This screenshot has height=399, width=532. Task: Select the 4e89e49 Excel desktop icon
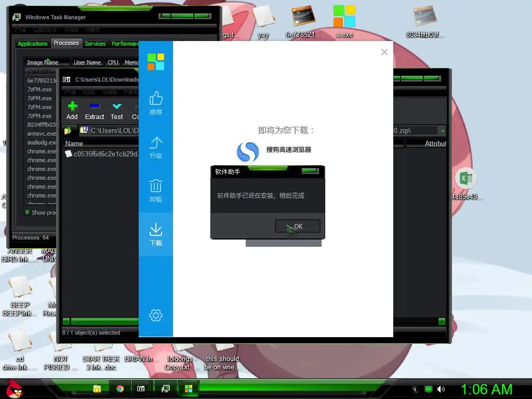[467, 184]
